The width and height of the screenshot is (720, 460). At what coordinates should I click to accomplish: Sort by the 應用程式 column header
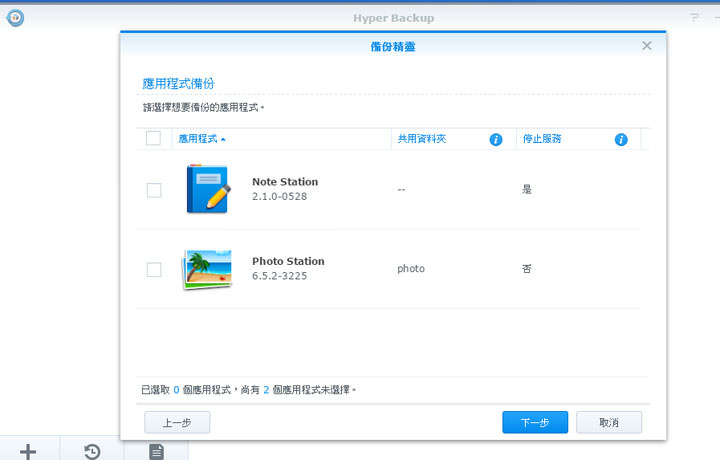198,139
